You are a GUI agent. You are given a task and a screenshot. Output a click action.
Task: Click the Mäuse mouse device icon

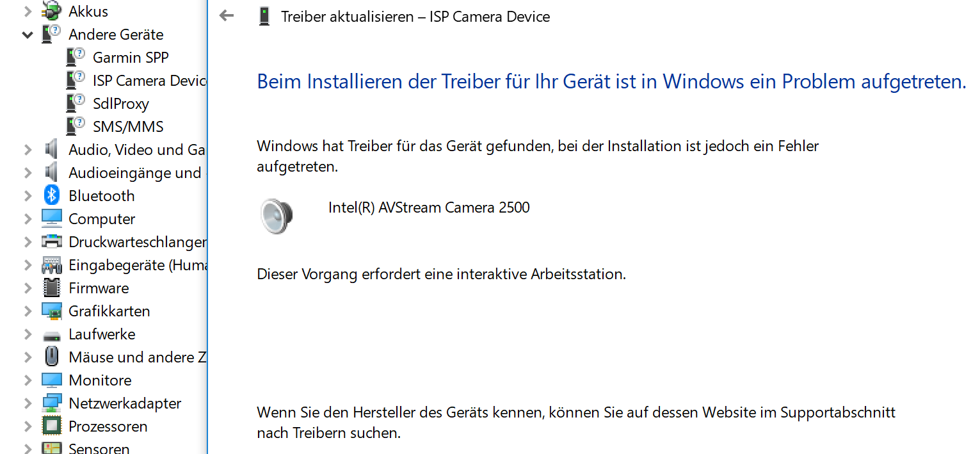[52, 357]
